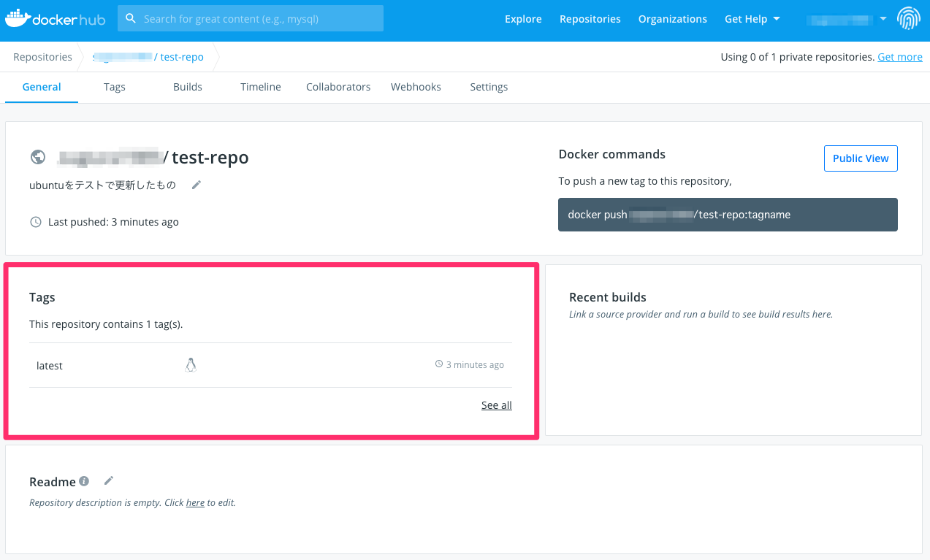Image resolution: width=930 pixels, height=560 pixels.
Task: Click the Last pushed: 3 minutes ago text
Action: (113, 221)
